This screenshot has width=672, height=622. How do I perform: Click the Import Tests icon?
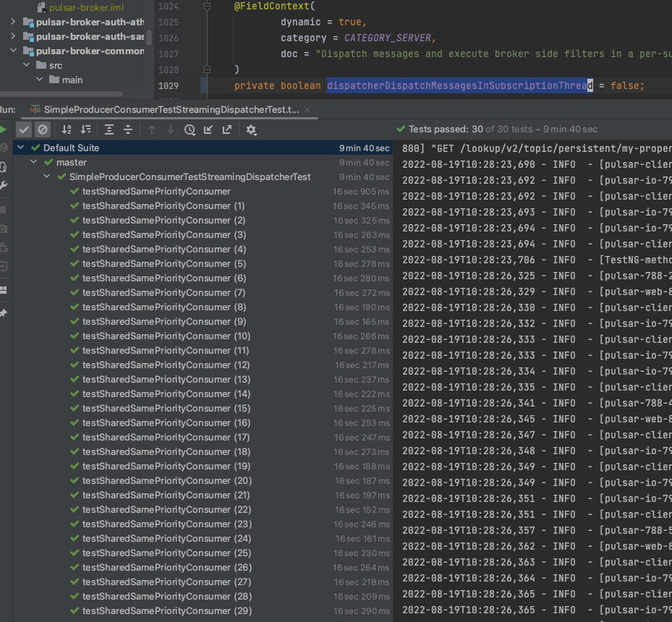coord(208,129)
